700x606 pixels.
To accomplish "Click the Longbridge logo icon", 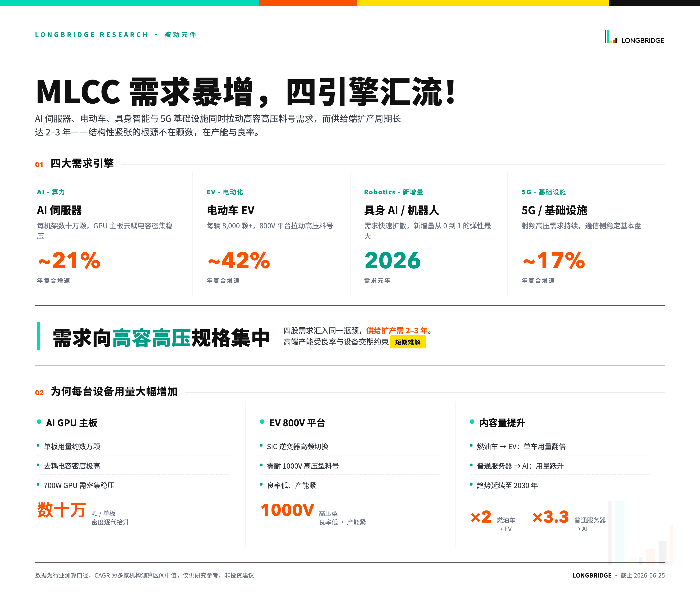I will pyautogui.click(x=612, y=36).
